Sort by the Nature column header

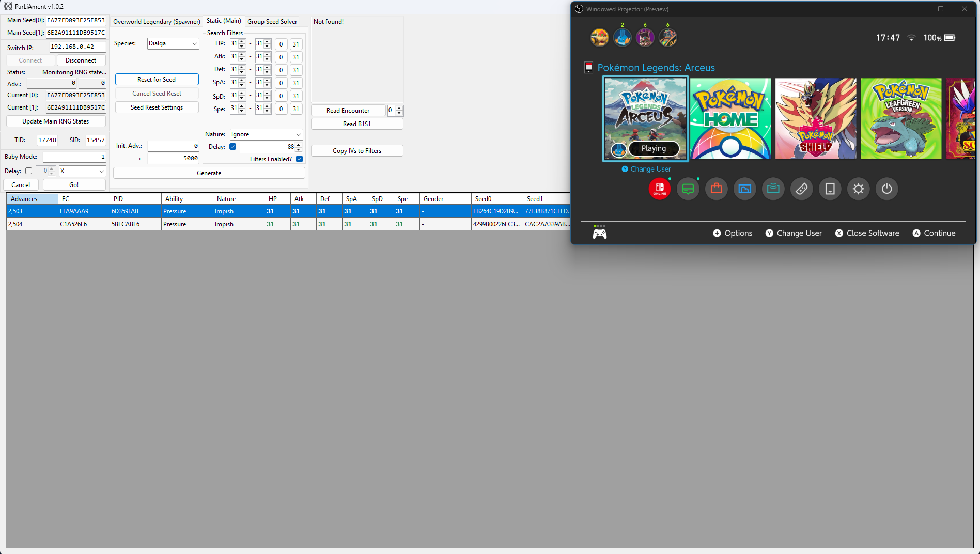point(239,199)
